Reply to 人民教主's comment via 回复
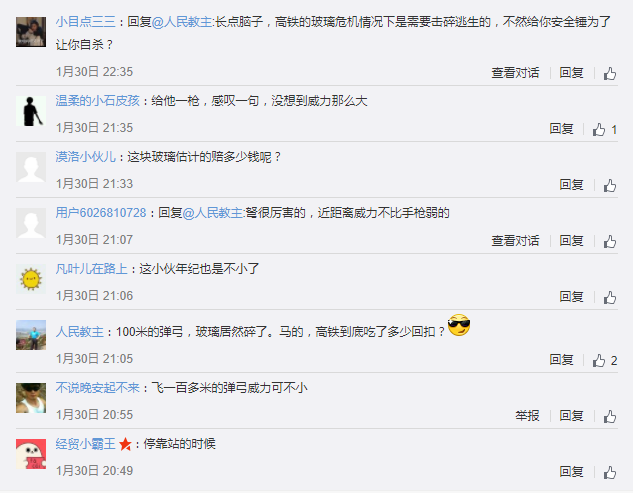 point(561,359)
